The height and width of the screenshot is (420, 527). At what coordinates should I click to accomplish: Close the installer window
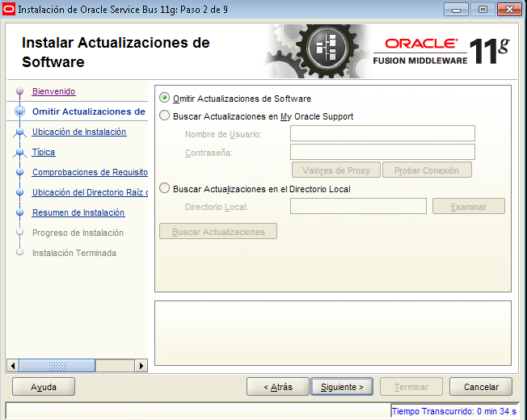tap(509, 10)
